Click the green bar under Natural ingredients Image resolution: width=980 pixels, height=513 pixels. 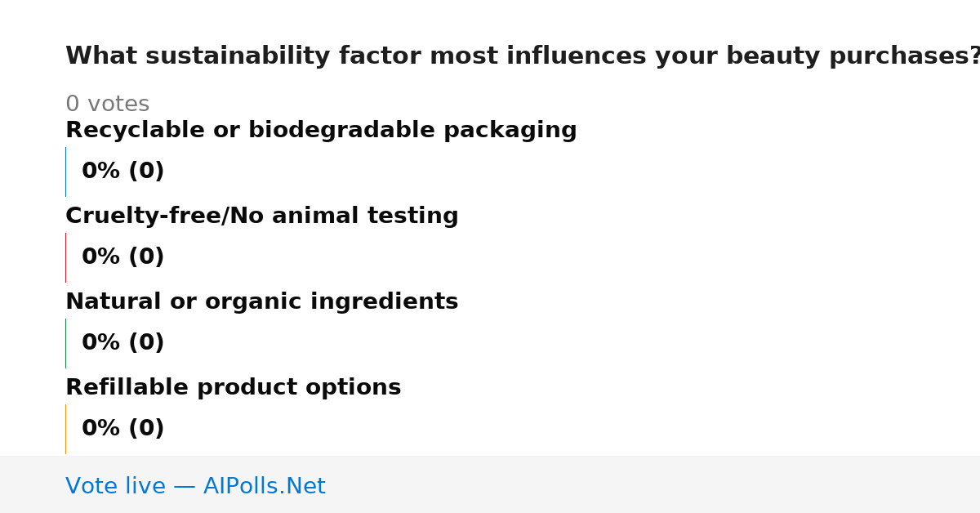coord(65,343)
